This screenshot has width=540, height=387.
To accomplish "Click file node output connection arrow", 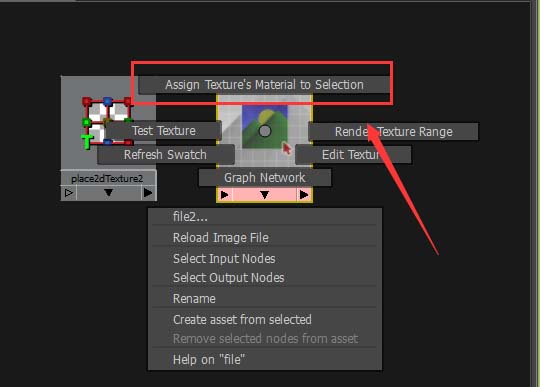I will (304, 195).
